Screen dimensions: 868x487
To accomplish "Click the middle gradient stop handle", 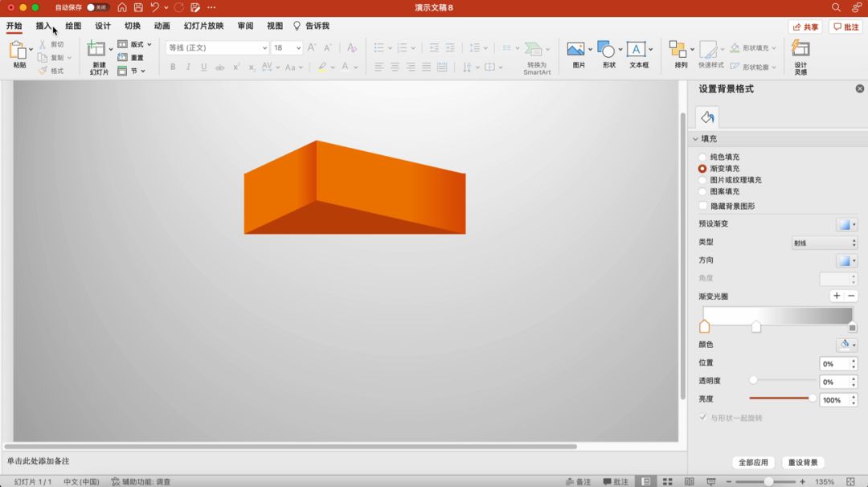I will point(756,326).
